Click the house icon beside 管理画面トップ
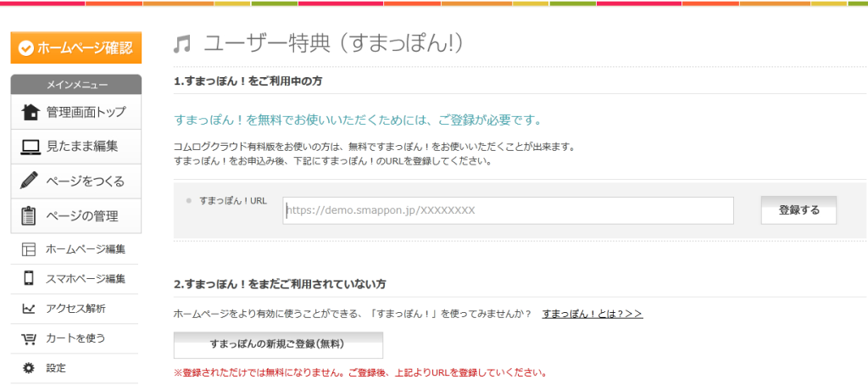 click(31, 112)
